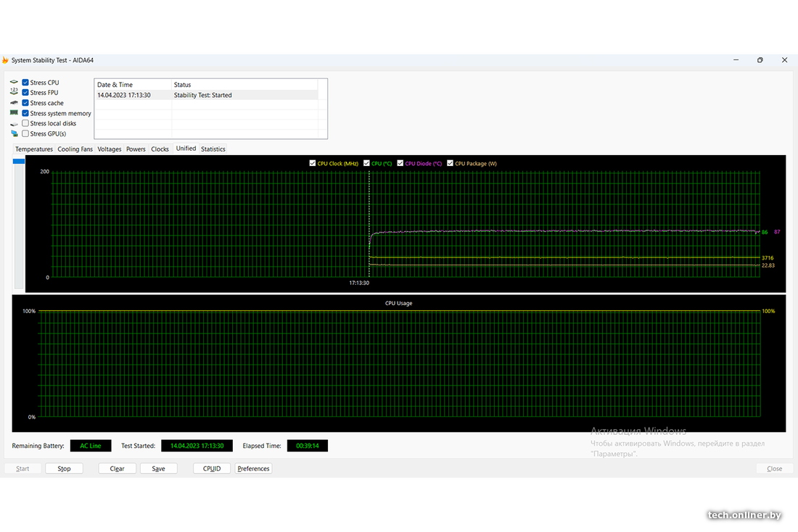Click the green memory module icon
This screenshot has height=532, width=798.
click(x=14, y=113)
